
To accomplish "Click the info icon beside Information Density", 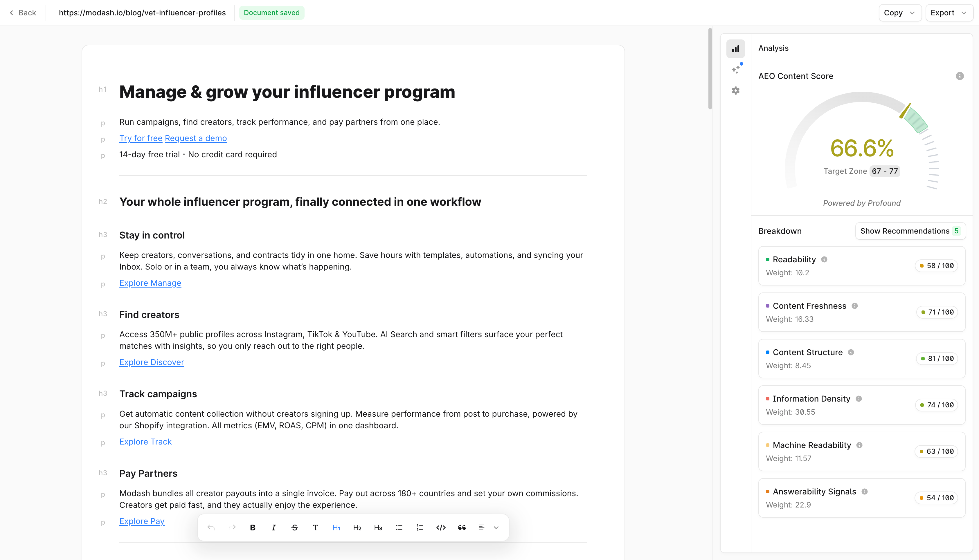I will tap(859, 399).
